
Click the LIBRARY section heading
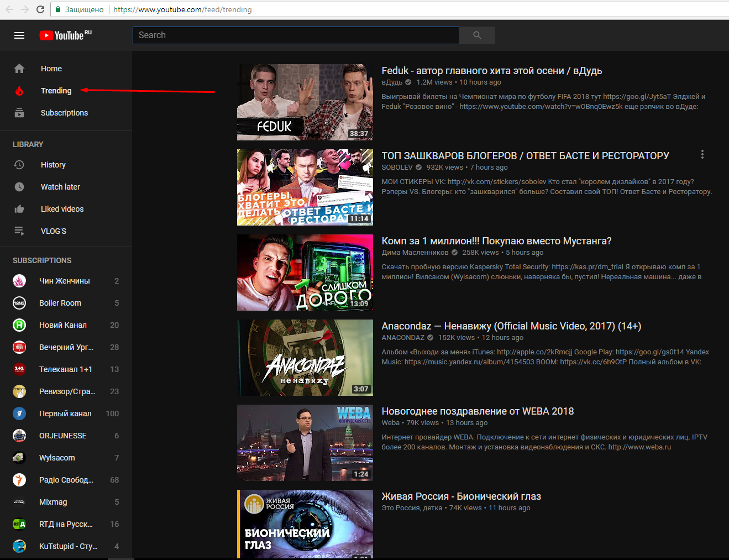[28, 144]
